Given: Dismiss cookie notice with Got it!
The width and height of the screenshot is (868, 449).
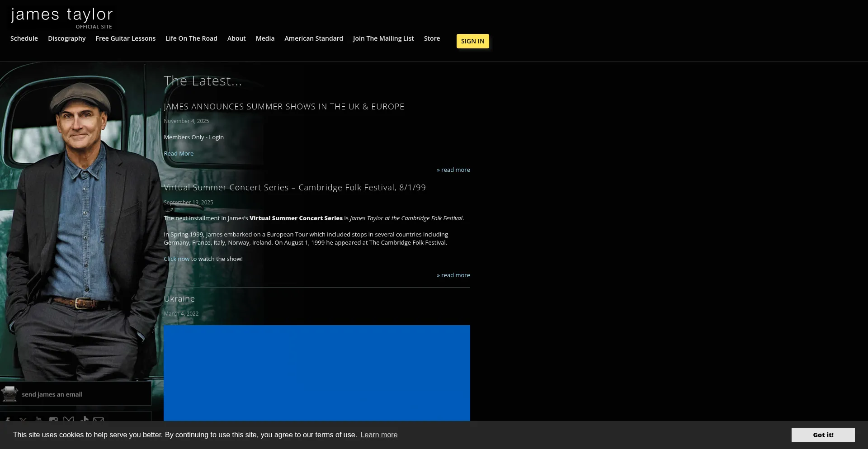Looking at the screenshot, I should pyautogui.click(x=822, y=435).
